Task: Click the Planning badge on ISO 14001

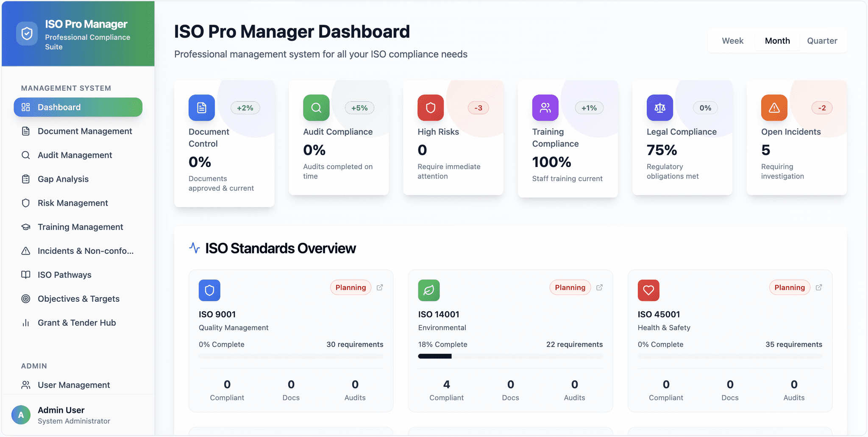Action: 570,287
